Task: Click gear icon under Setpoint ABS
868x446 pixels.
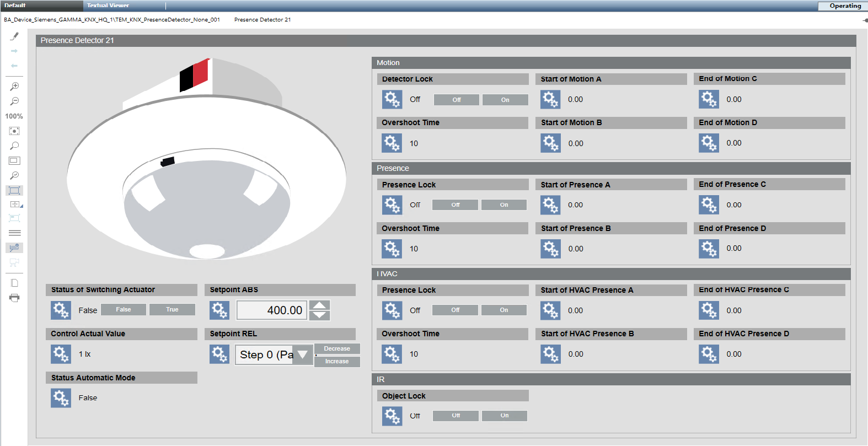Action: pos(219,310)
